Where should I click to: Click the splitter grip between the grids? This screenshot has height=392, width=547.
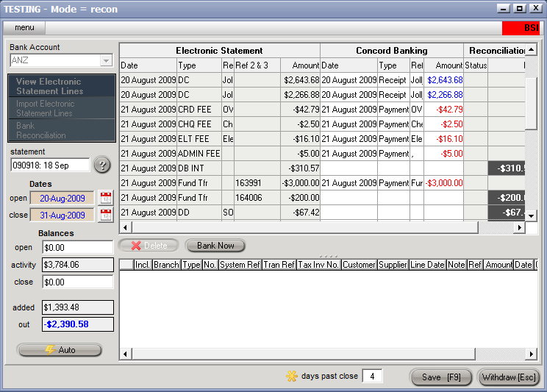pyautogui.click(x=328, y=256)
